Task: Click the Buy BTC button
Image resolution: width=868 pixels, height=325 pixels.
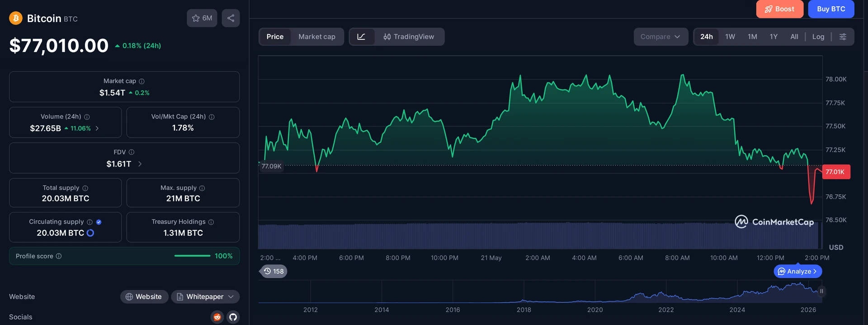Action: coord(831,9)
